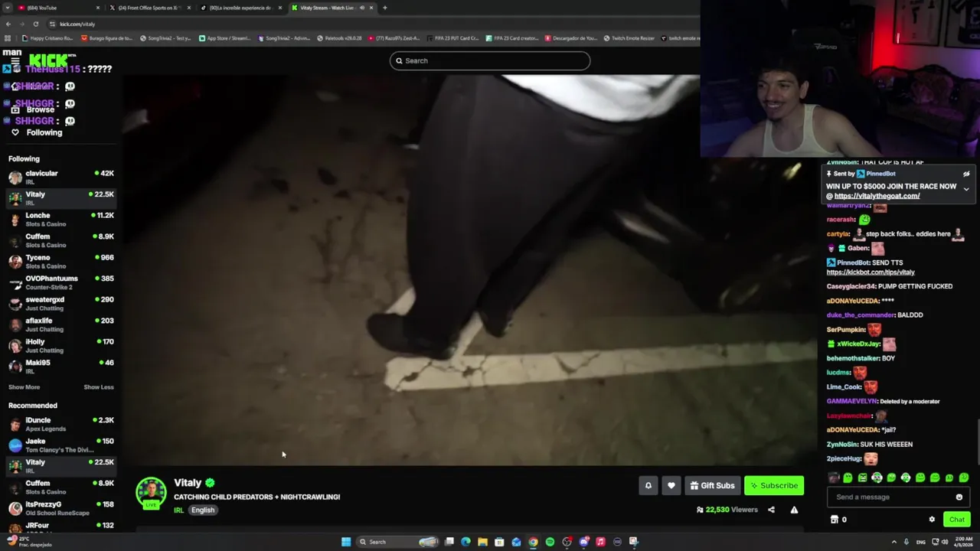980x551 pixels.
Task: Open the tab search dropdown arrow
Action: click(8, 8)
